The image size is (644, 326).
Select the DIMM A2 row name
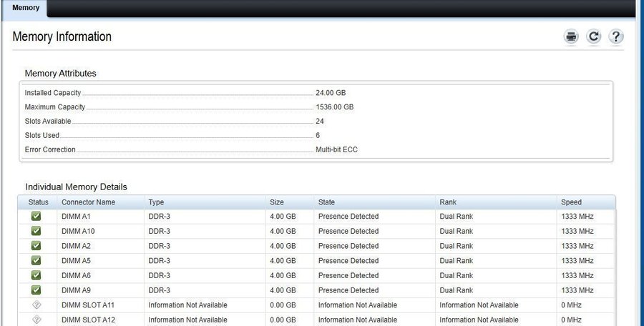[76, 246]
